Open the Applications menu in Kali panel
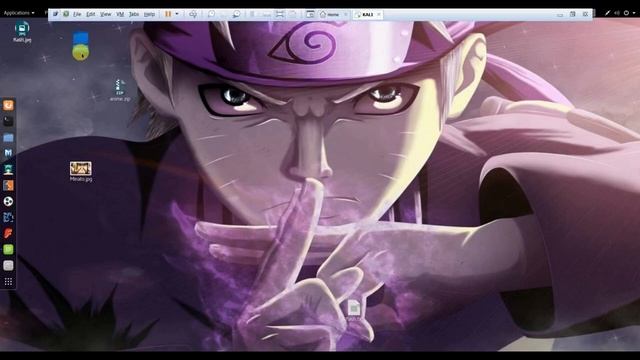Viewport: 640px width, 360px height. [x=18, y=13]
